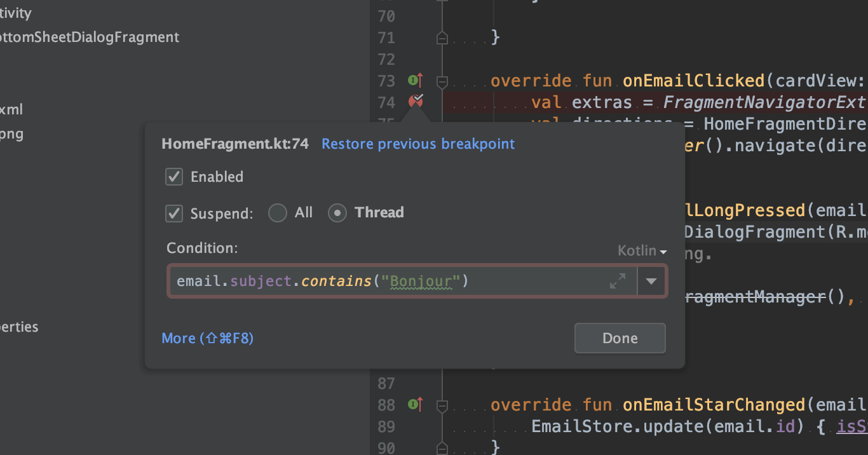Click line number 89 in the gutter

point(386,426)
